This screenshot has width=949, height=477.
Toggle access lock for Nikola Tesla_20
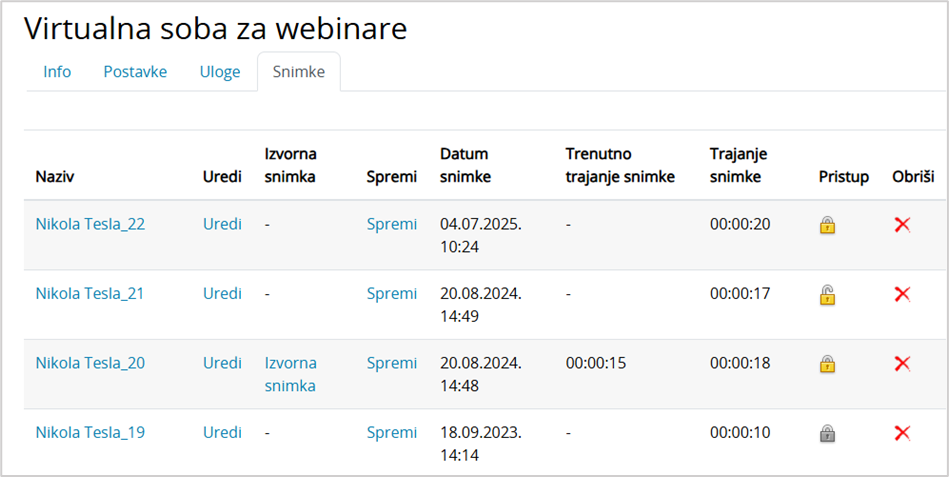click(827, 364)
